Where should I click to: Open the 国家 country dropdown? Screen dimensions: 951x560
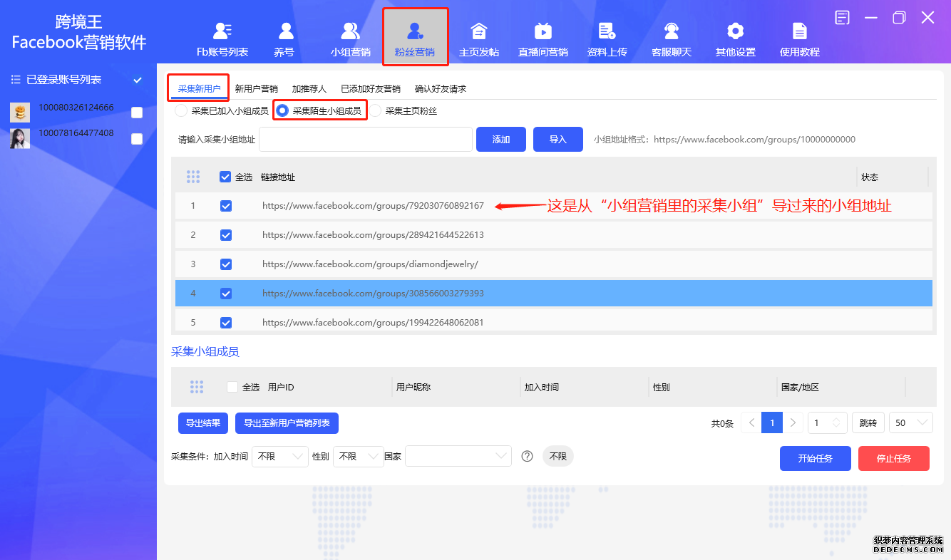(x=457, y=456)
